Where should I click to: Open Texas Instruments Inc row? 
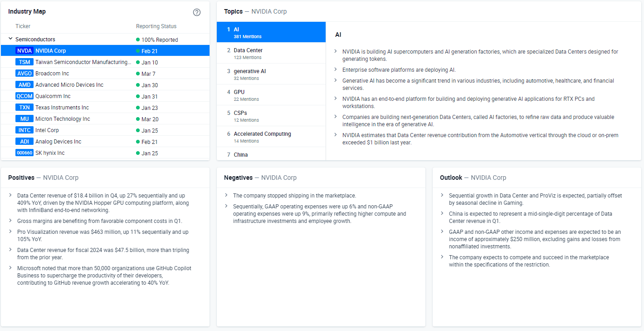point(105,108)
